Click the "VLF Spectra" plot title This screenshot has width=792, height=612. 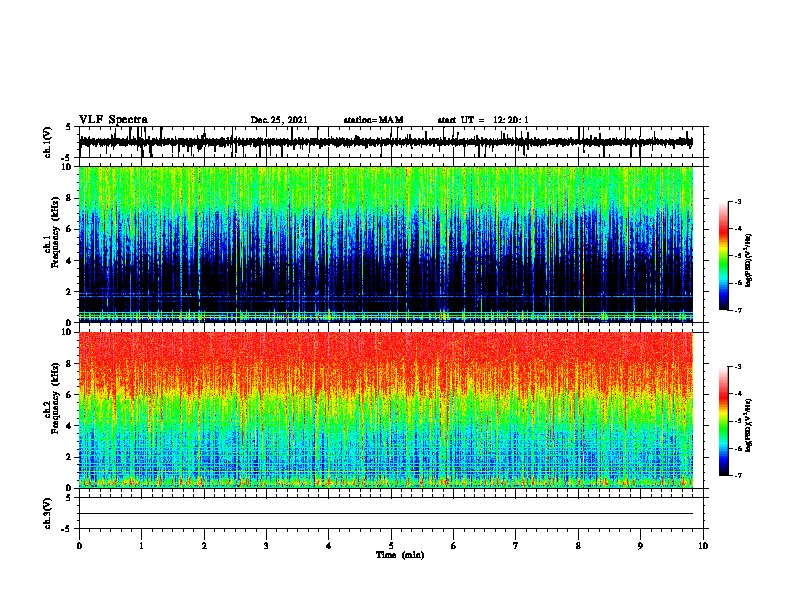click(x=113, y=120)
